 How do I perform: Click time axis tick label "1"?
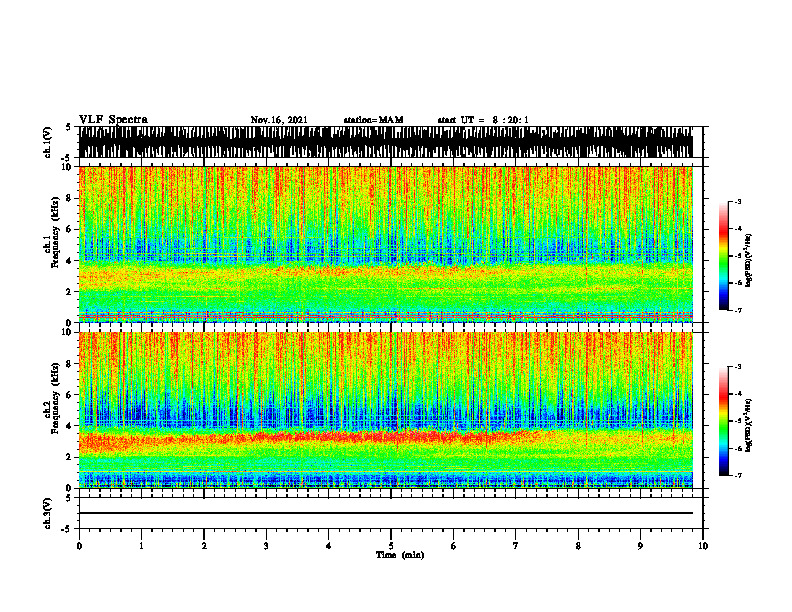141,546
